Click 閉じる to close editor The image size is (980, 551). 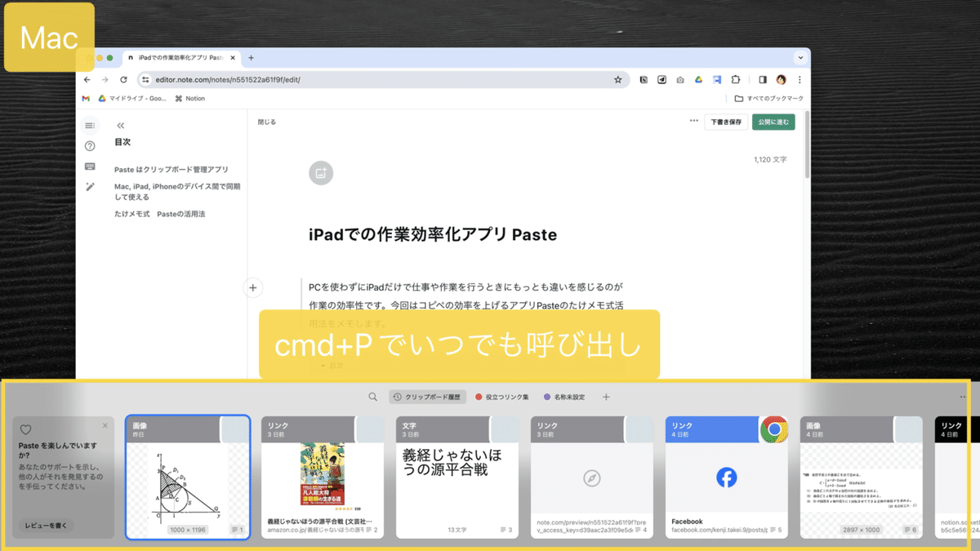point(267,122)
